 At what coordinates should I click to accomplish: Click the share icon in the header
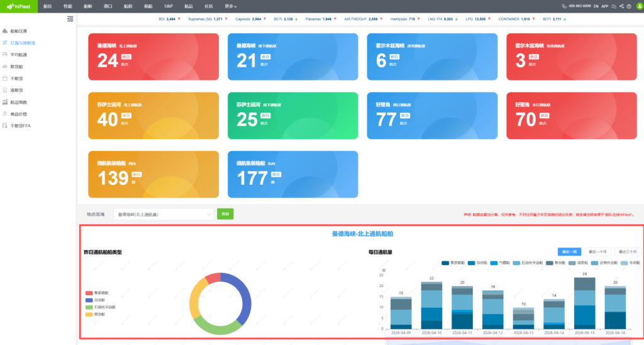tap(621, 6)
